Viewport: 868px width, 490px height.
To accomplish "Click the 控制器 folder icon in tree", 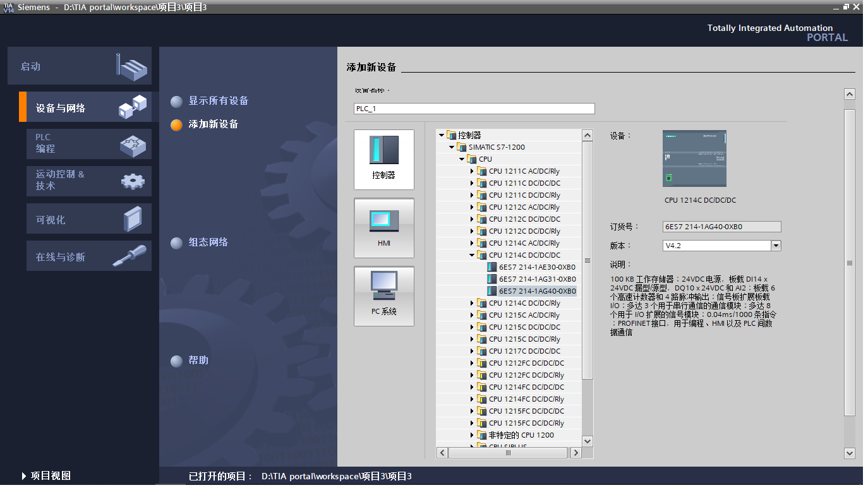I will (451, 135).
